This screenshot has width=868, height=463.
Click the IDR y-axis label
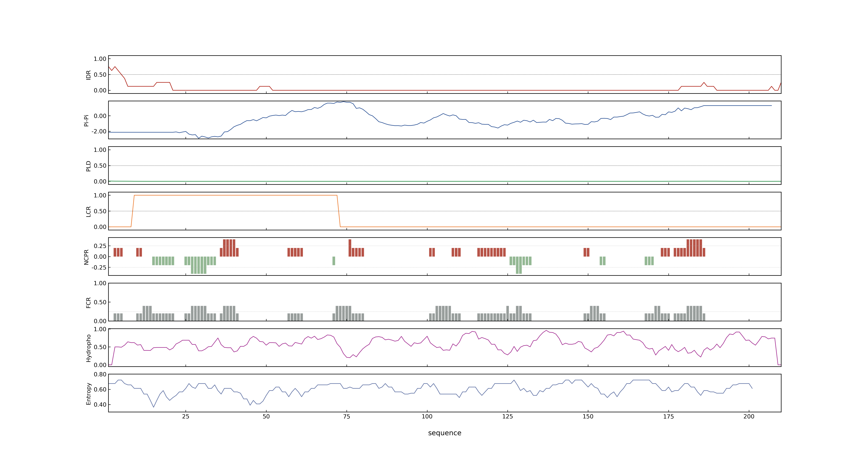88,75
